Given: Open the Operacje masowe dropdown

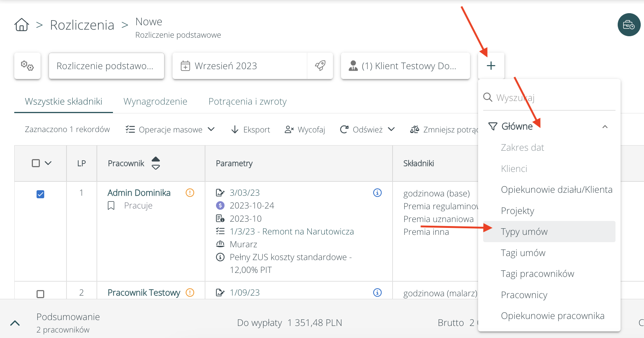Looking at the screenshot, I should tap(170, 129).
